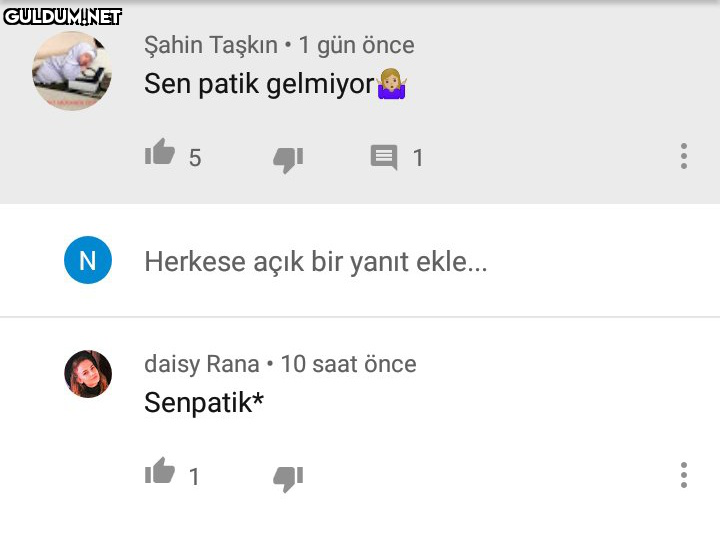
Task: Open three-dot menu for Şahin Taşkın's comment
Action: tap(684, 156)
